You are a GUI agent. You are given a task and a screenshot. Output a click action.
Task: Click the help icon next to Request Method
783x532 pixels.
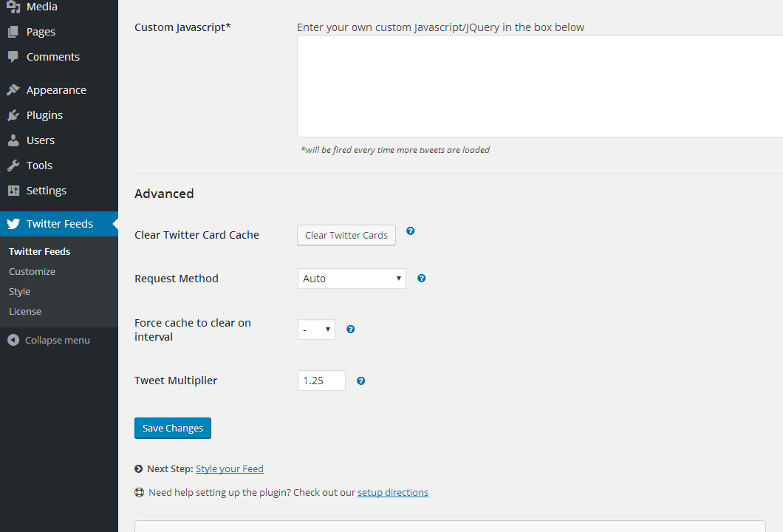click(x=422, y=279)
